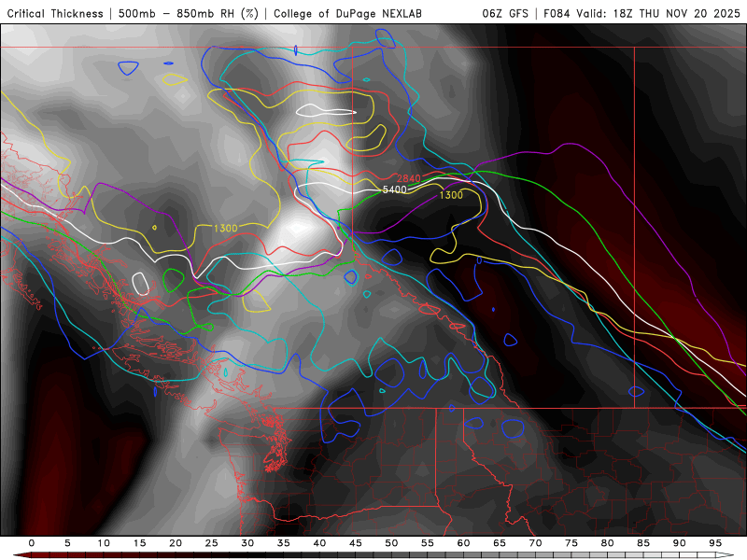Click the red "2840" contour label
747x560 pixels.
point(409,178)
